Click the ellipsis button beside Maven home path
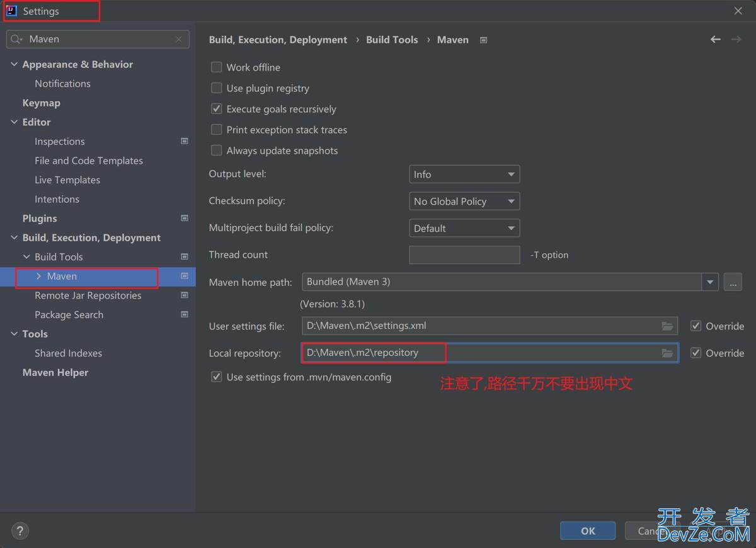This screenshot has width=756, height=548. pos(733,282)
